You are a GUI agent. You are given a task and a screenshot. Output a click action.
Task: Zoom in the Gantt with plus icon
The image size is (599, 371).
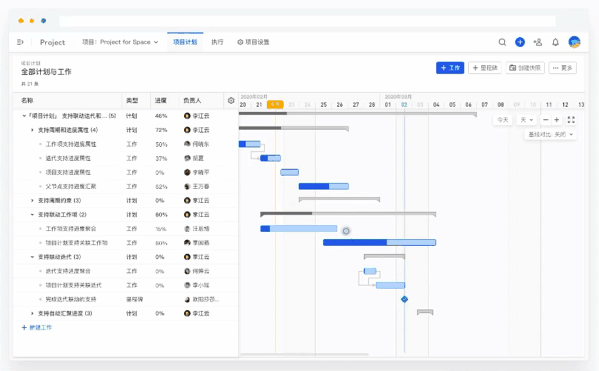click(557, 120)
